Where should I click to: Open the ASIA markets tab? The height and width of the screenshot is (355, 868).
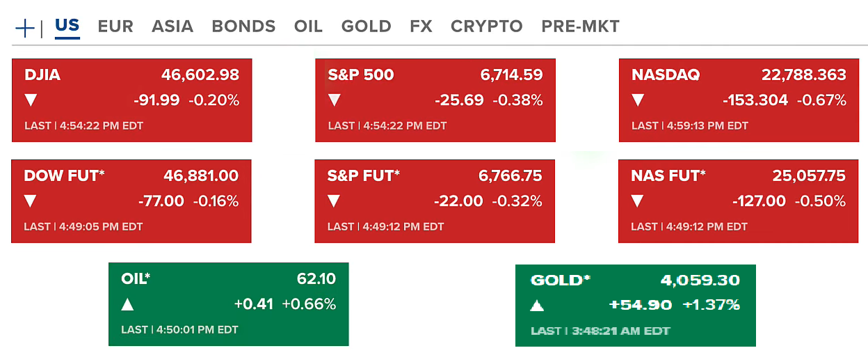point(172,26)
